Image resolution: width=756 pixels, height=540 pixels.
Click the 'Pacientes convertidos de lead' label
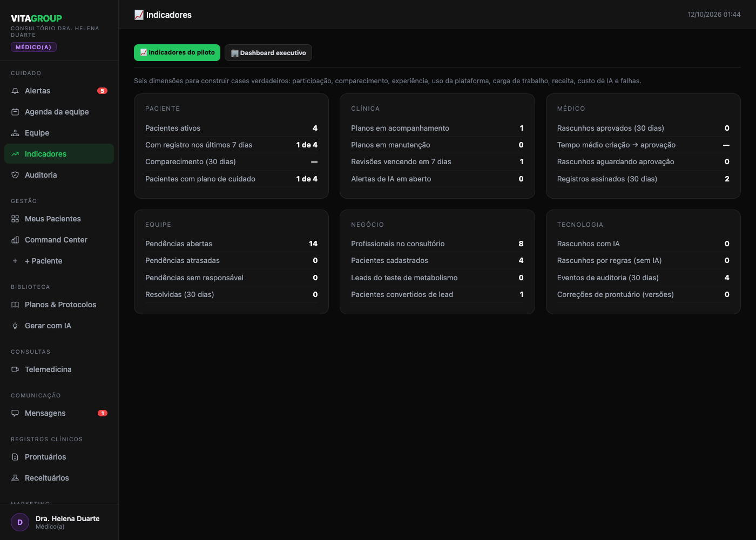[402, 294]
